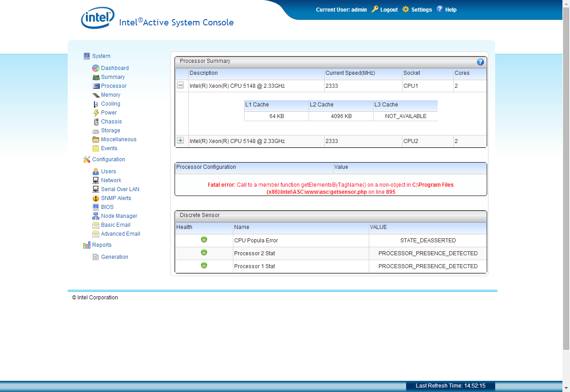The height and width of the screenshot is (392, 570).
Task: Select the System section heading
Action: coord(102,56)
